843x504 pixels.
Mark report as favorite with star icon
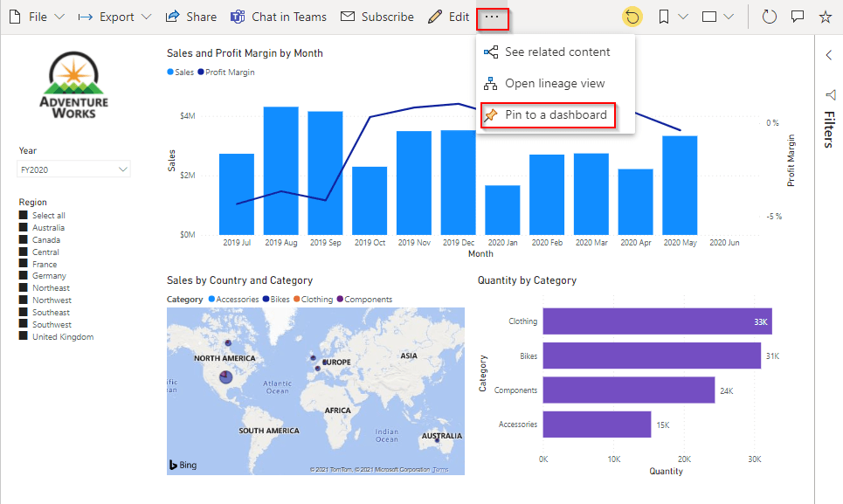pos(825,17)
